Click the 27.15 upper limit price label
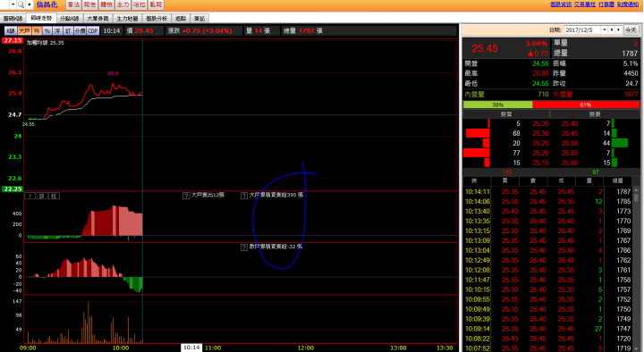 click(13, 40)
